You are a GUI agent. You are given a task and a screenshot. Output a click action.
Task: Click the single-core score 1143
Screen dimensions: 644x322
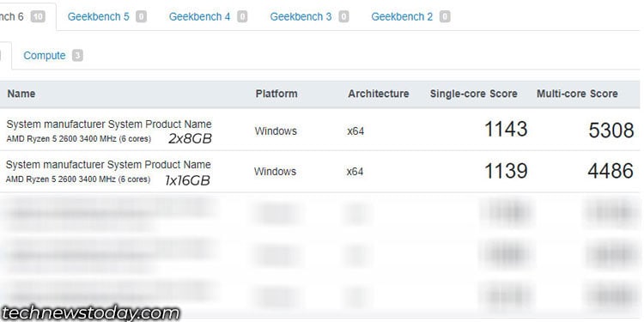coord(506,130)
